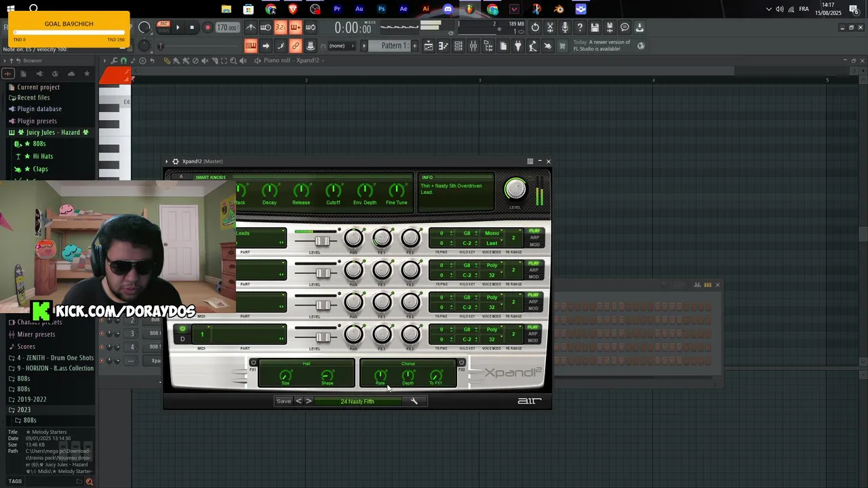The width and height of the screenshot is (868, 488).
Task: Expand the 2019-2022 folder
Action: pos(31,399)
